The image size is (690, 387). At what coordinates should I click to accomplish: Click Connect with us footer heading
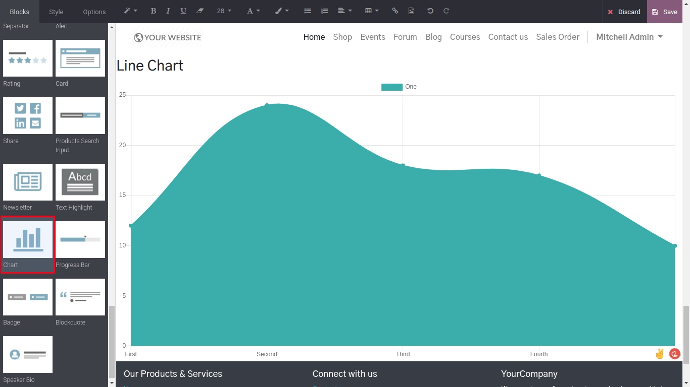click(x=345, y=374)
